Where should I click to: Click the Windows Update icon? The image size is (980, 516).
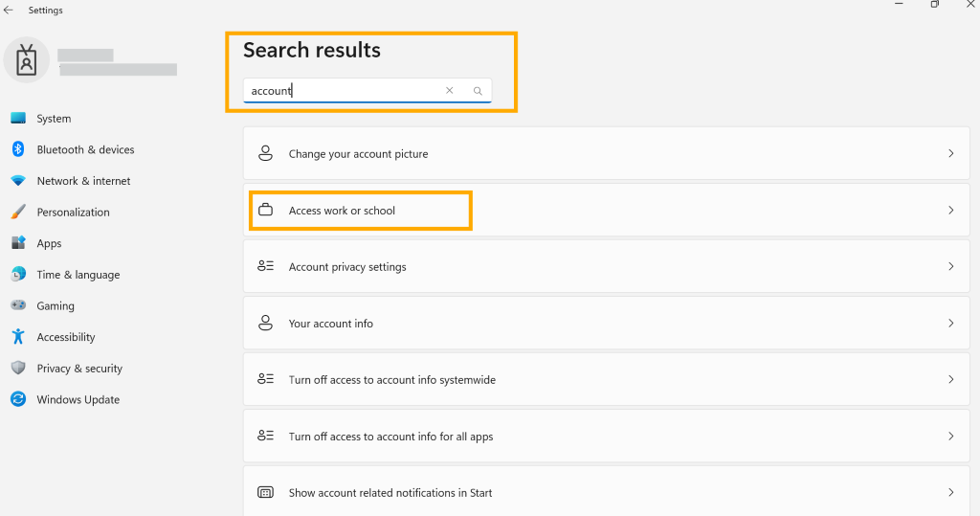(18, 399)
